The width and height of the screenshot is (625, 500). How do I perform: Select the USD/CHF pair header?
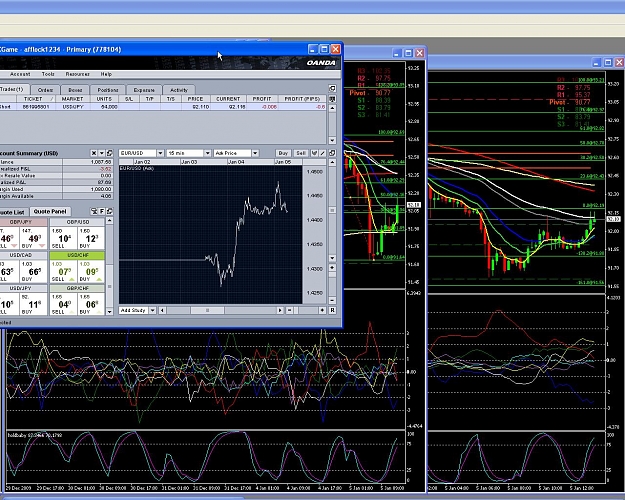click(77, 255)
